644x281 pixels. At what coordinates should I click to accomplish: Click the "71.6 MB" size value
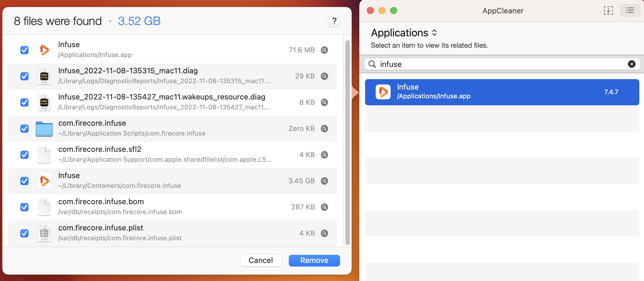point(302,50)
